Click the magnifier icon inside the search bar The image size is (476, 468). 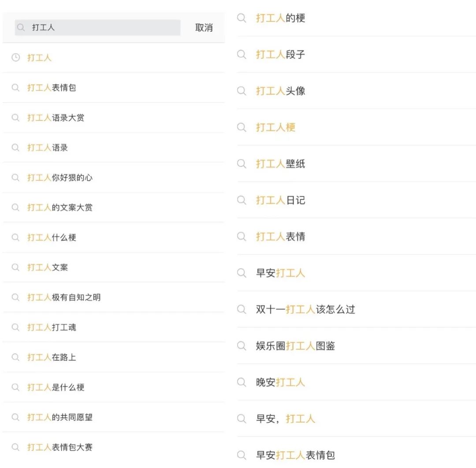pyautogui.click(x=21, y=27)
